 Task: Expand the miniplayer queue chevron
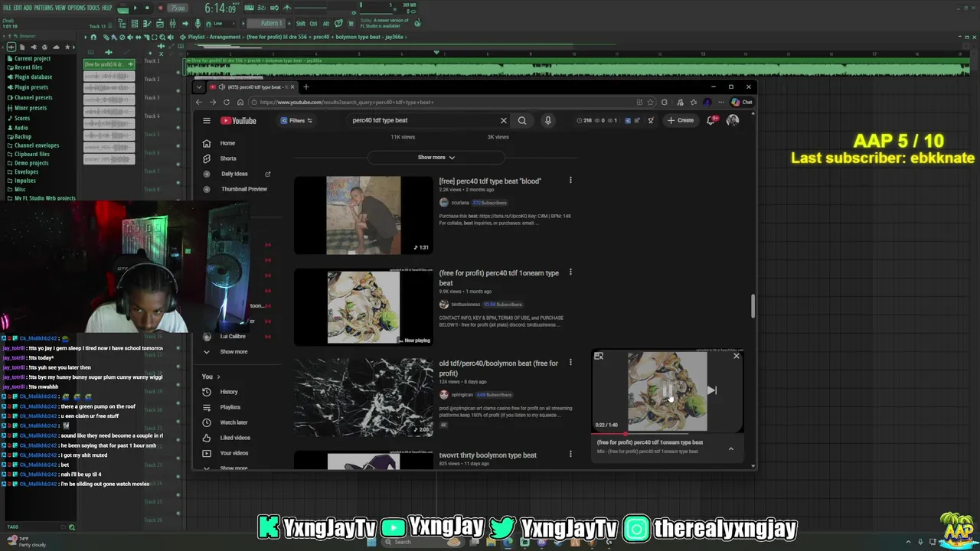tap(731, 448)
